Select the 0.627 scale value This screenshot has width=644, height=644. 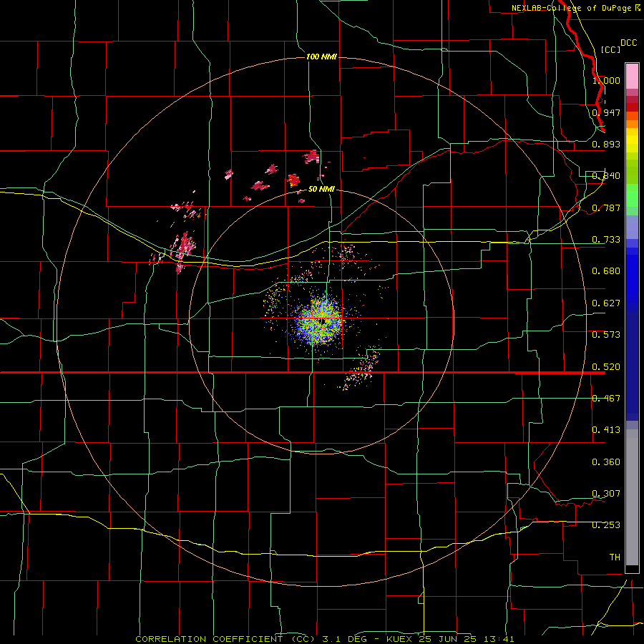coord(606,303)
